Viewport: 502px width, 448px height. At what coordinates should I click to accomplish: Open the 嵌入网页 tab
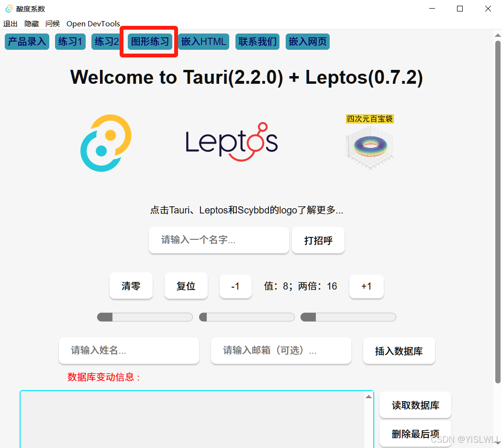click(x=308, y=42)
